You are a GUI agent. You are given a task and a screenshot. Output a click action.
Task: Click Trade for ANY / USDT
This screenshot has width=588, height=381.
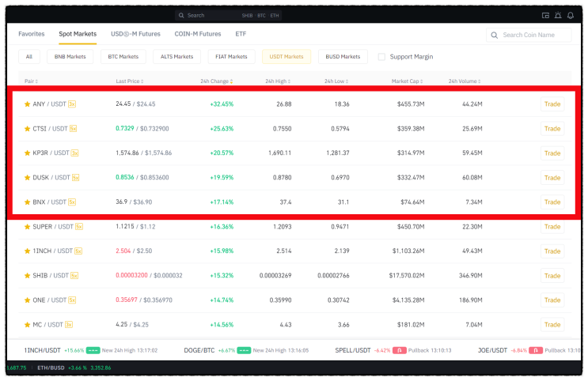(x=552, y=104)
